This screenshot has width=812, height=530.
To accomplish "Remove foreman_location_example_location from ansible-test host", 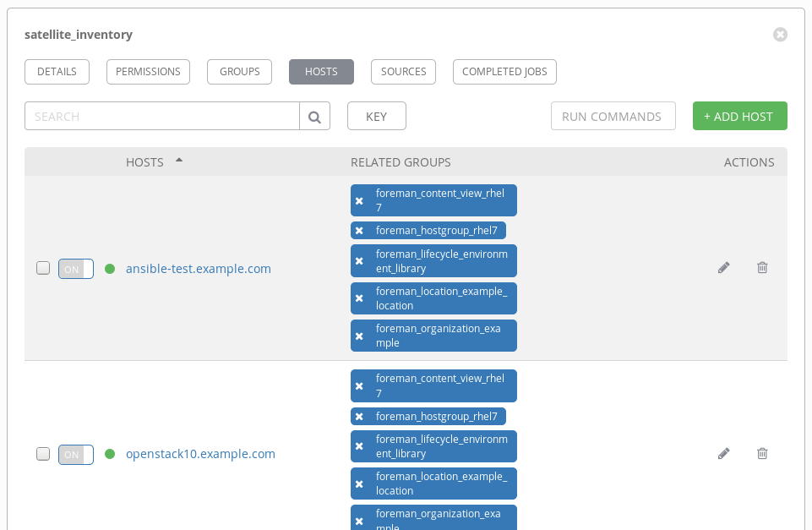I will pyautogui.click(x=359, y=298).
